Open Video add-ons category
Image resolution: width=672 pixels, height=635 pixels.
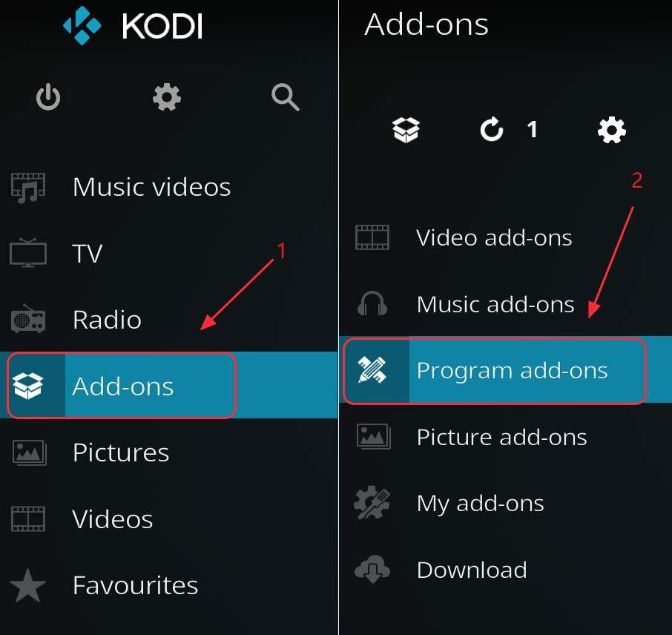(x=505, y=237)
